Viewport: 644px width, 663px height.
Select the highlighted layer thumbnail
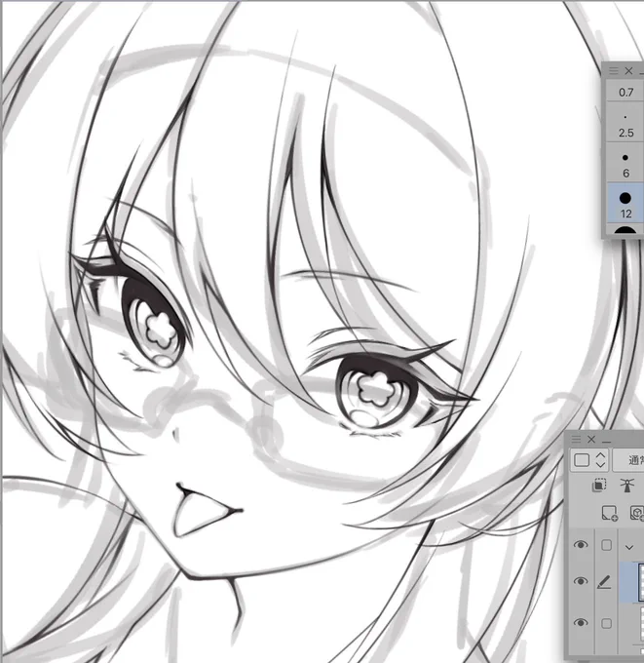click(x=641, y=582)
